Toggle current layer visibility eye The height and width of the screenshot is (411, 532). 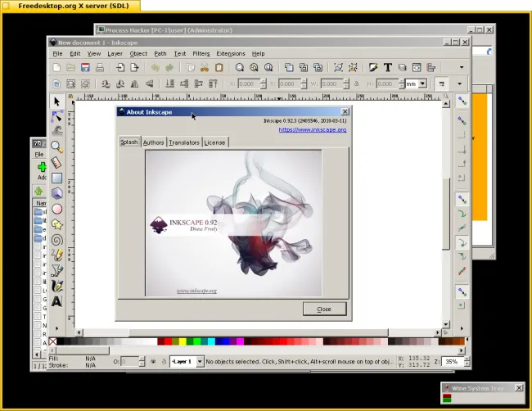153,362
